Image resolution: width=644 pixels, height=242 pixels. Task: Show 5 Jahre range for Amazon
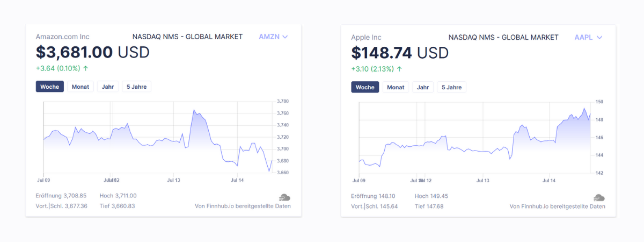point(137,87)
